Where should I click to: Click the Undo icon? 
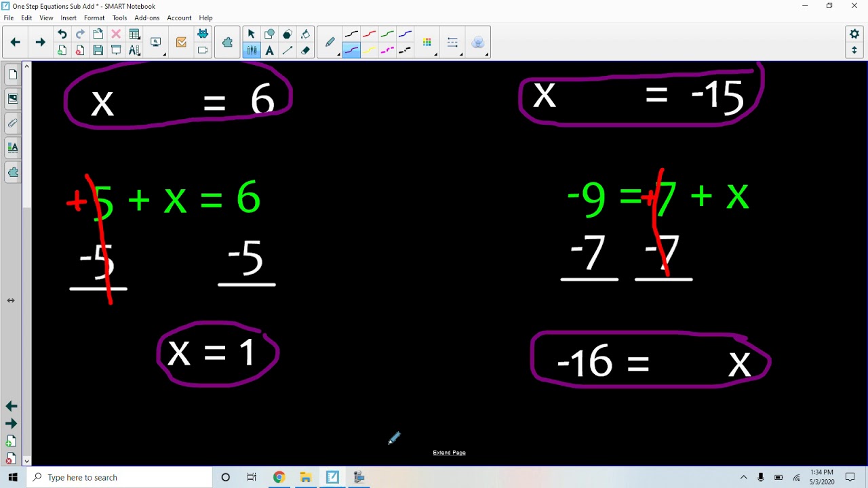[x=62, y=34]
